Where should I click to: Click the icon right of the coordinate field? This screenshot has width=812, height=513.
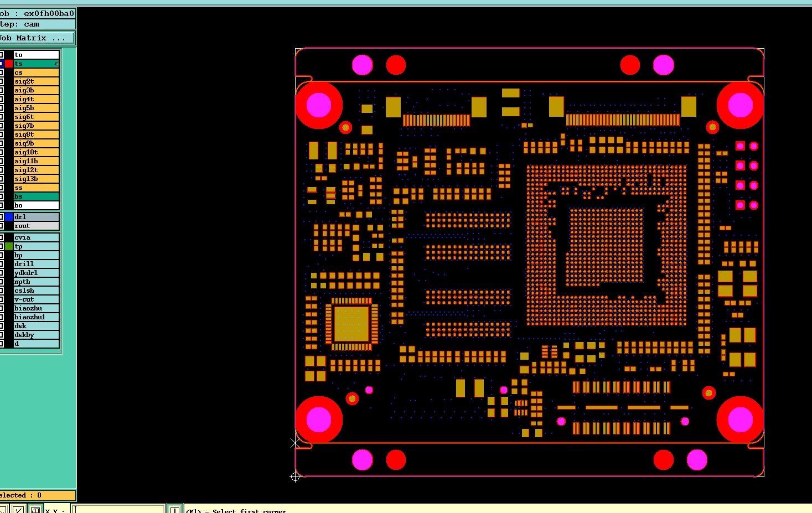coord(174,510)
